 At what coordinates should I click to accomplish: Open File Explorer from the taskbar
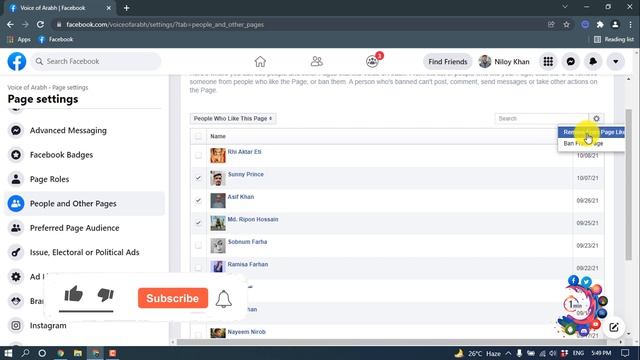click(78, 353)
